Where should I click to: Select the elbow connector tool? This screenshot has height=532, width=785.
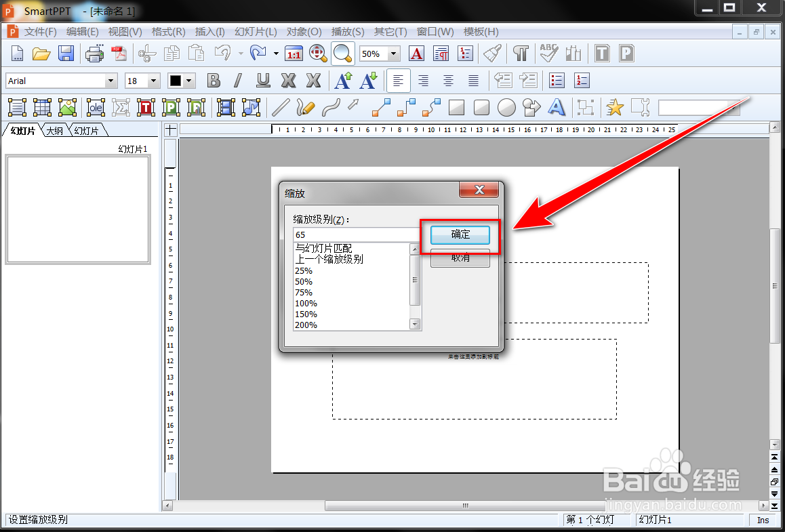coord(406,107)
